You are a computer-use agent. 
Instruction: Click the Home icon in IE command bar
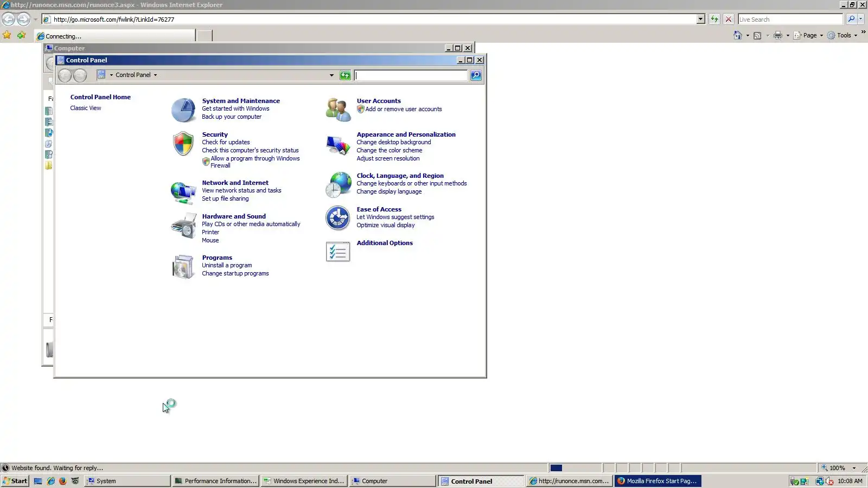click(x=738, y=35)
